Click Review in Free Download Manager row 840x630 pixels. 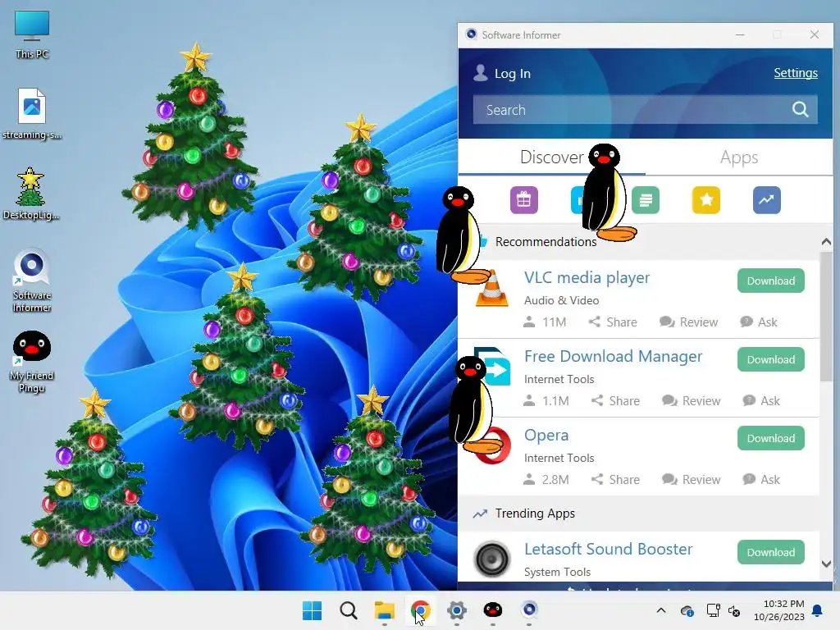(x=691, y=400)
